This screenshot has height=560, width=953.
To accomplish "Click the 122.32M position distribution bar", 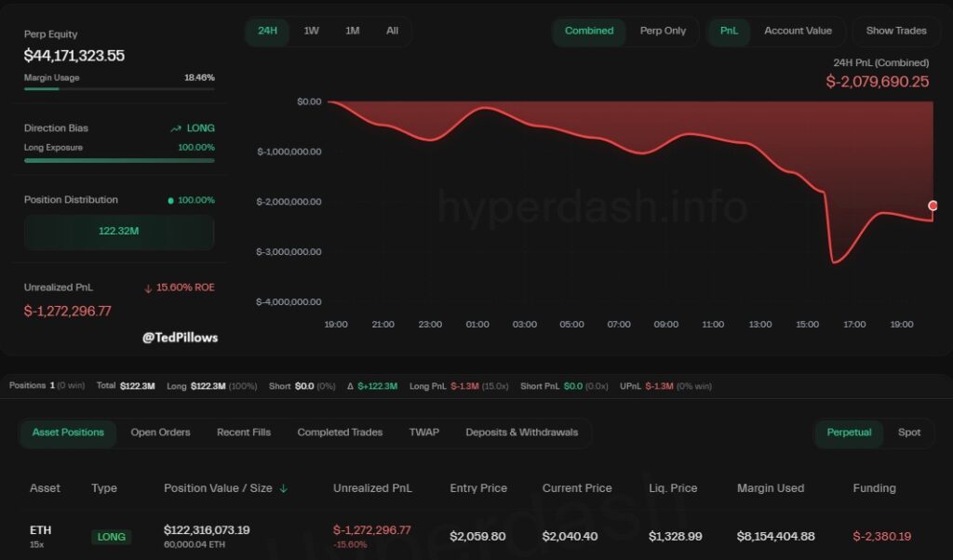I will coord(119,232).
